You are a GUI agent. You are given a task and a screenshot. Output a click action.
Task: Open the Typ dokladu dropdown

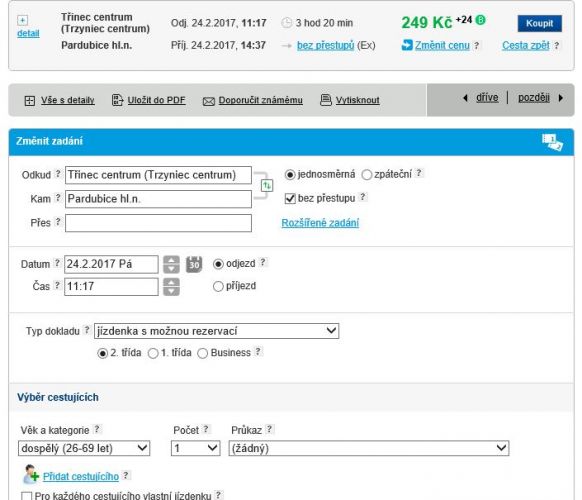(x=216, y=331)
